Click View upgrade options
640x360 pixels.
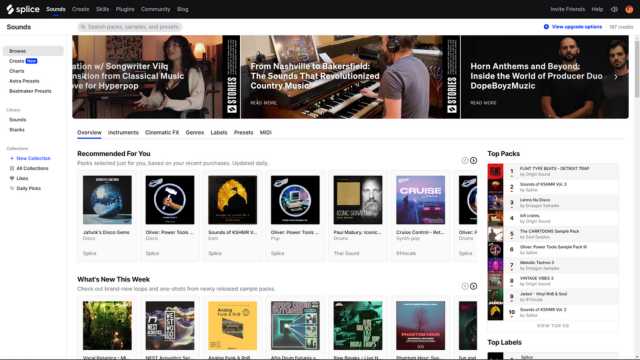coord(577,27)
